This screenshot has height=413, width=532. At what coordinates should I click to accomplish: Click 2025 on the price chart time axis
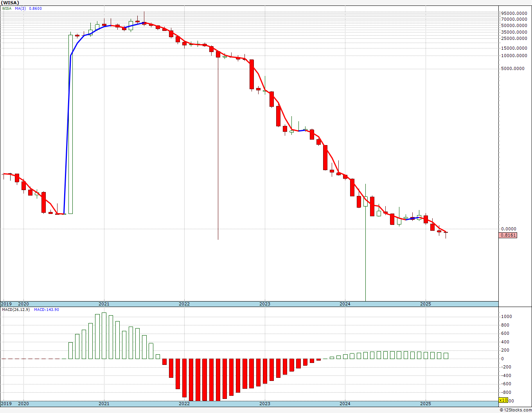pyautogui.click(x=426, y=304)
